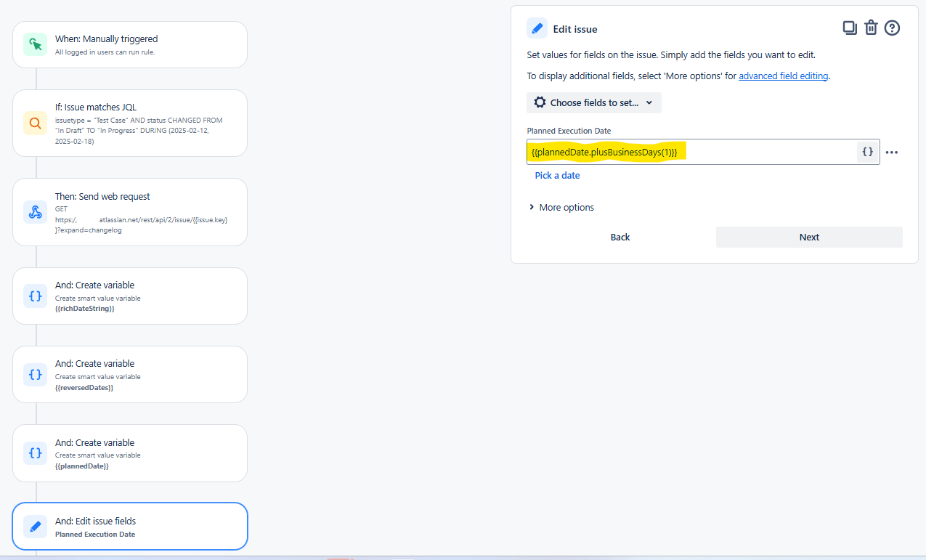Click the 'Edit issue' panel heading

tap(575, 29)
